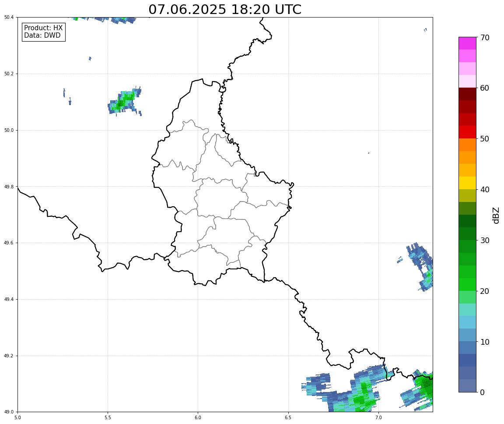Click colorbar tick label 50
Image resolution: width=504 pixels, height=424 pixels.
click(x=485, y=139)
